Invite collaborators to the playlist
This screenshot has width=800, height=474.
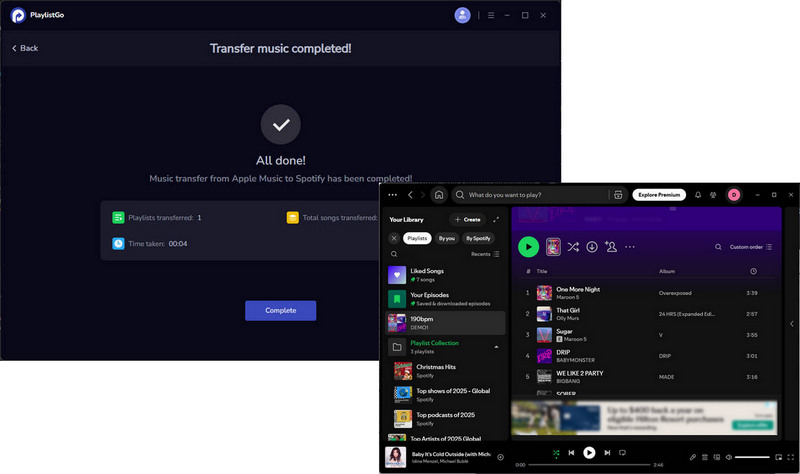click(611, 247)
